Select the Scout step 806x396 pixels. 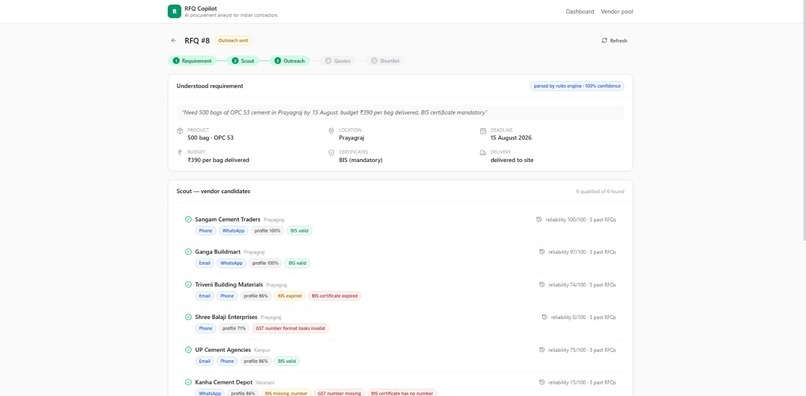tap(243, 61)
